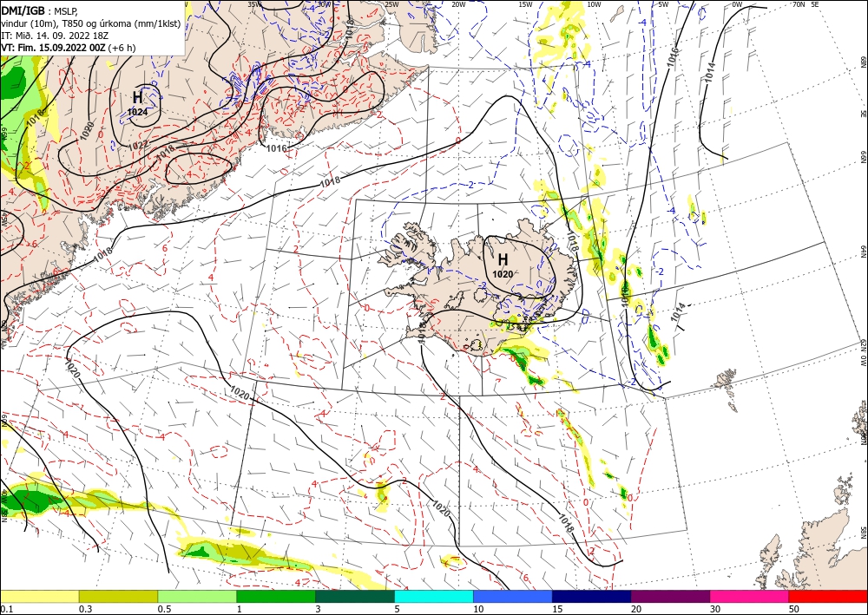Click the legend value '15'
The image size is (868, 615).
557,609
